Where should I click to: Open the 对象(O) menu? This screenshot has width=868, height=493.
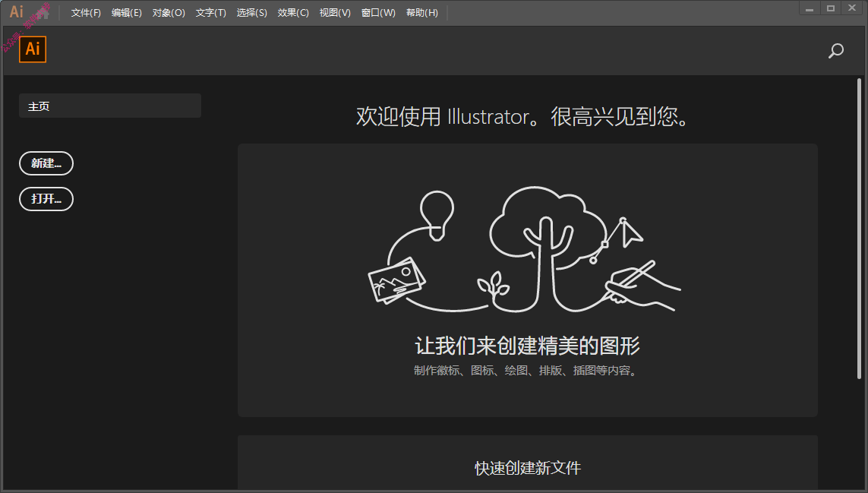tap(169, 13)
